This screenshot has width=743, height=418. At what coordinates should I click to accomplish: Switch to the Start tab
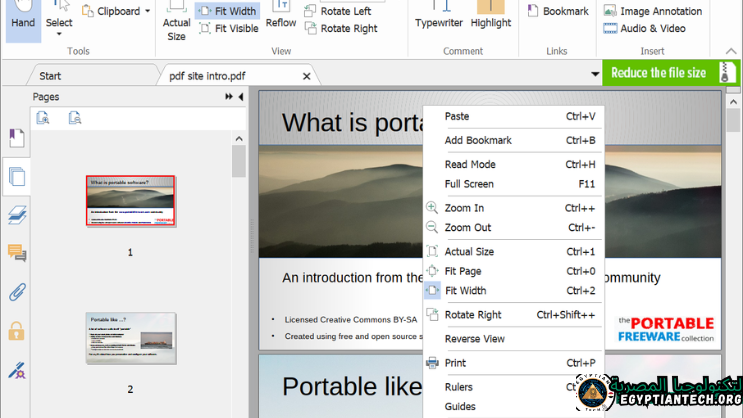point(50,76)
